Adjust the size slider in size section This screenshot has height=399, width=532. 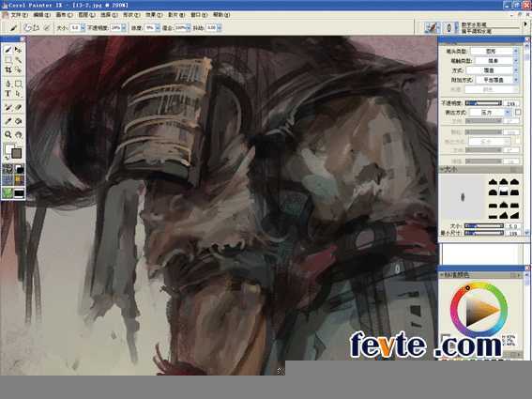484,226
